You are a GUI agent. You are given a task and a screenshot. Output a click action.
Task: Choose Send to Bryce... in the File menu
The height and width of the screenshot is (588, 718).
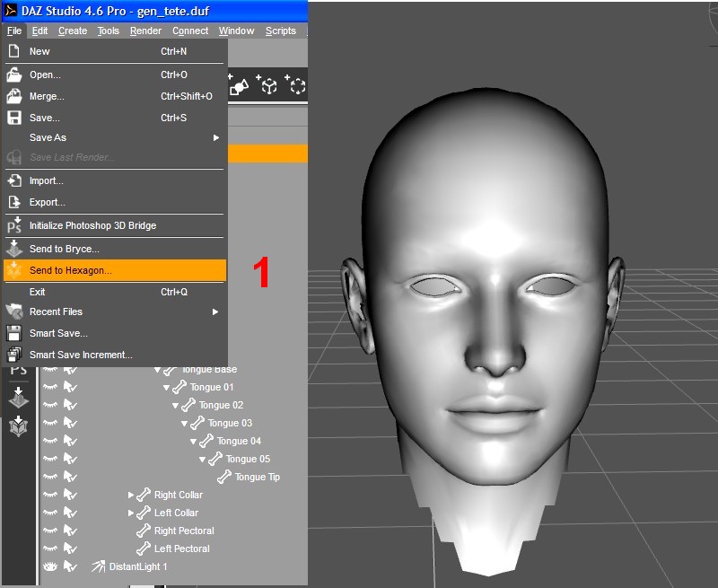point(115,249)
